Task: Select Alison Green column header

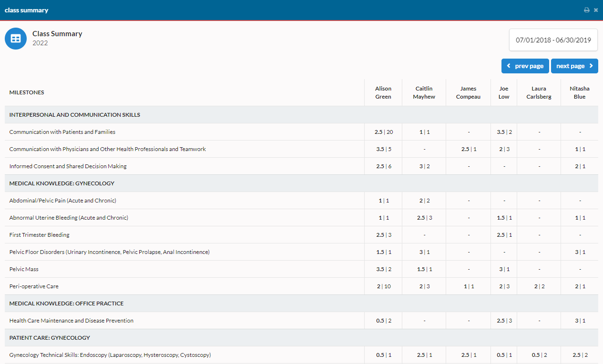Action: pyautogui.click(x=383, y=92)
